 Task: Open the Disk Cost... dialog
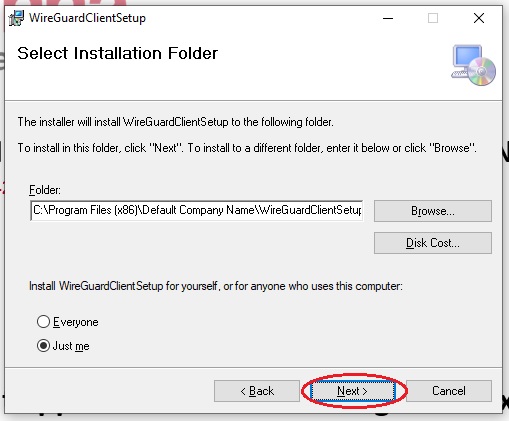click(433, 243)
